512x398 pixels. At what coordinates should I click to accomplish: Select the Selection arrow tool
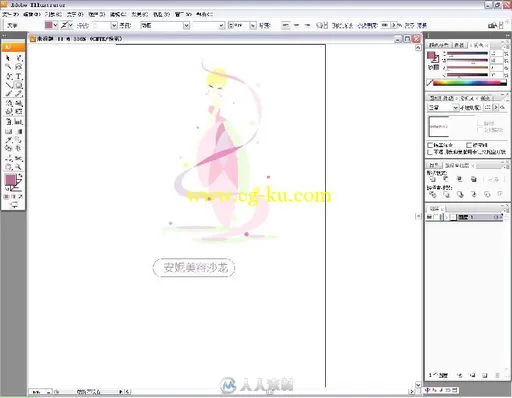pyautogui.click(x=8, y=58)
